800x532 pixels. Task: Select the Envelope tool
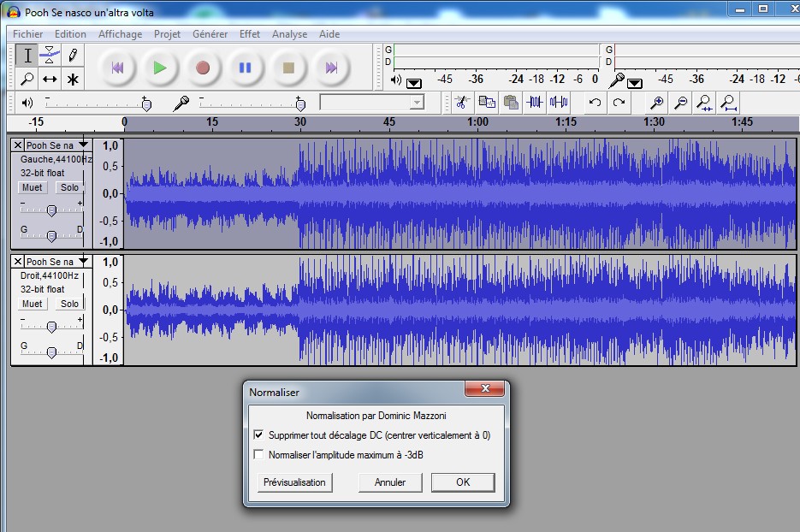coord(50,55)
